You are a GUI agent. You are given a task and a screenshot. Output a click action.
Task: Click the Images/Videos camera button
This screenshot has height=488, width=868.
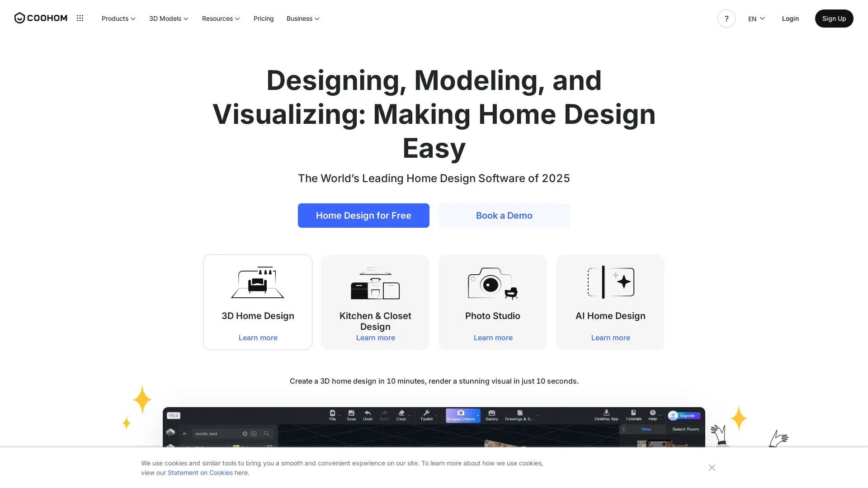[x=463, y=415]
